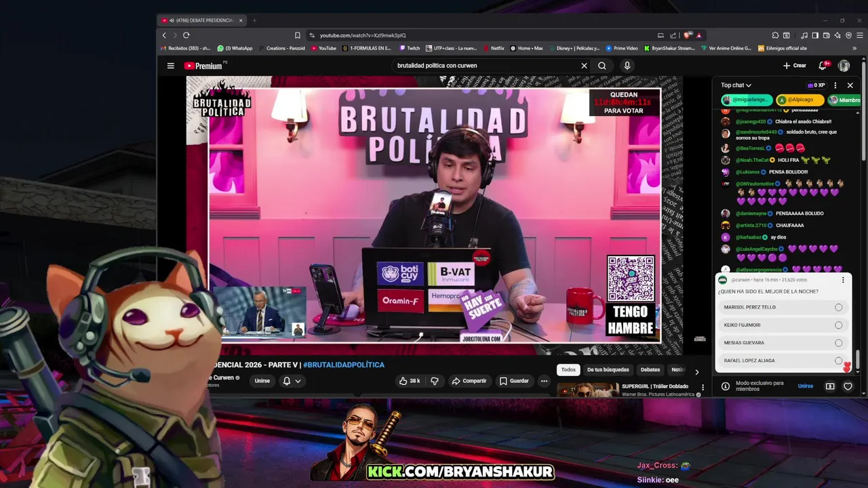Viewport: 868px width, 488px height.
Task: Select the Debates filter chip
Action: click(x=650, y=370)
